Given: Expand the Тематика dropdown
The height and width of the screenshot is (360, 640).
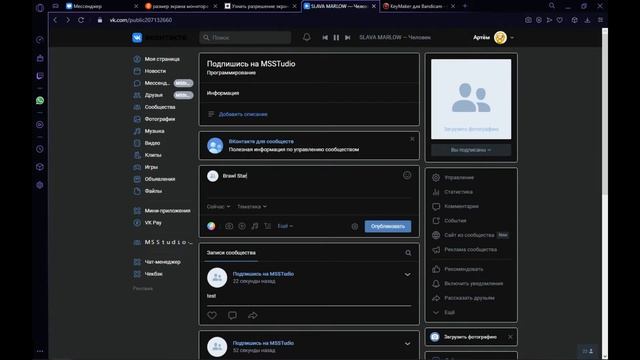Looking at the screenshot, I should click(x=252, y=207).
